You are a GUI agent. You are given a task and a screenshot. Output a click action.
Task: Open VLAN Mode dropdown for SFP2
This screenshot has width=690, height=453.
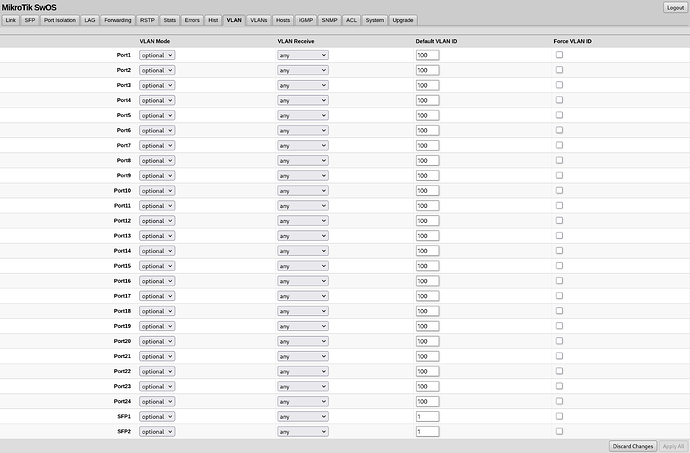coord(157,431)
